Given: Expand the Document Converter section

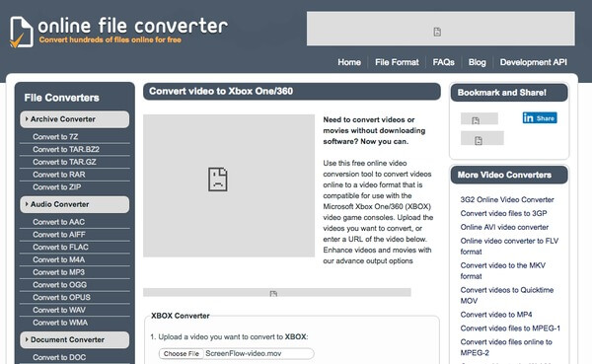Looking at the screenshot, I should (x=74, y=340).
